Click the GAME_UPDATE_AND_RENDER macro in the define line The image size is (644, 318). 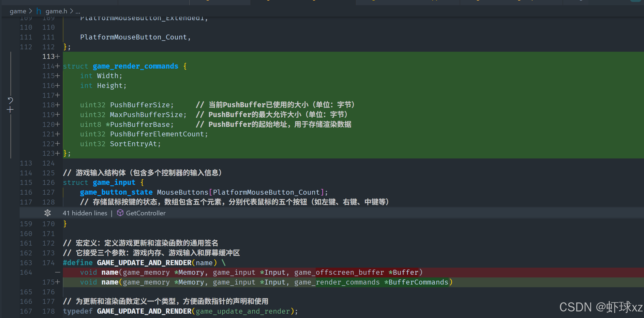tap(144, 263)
